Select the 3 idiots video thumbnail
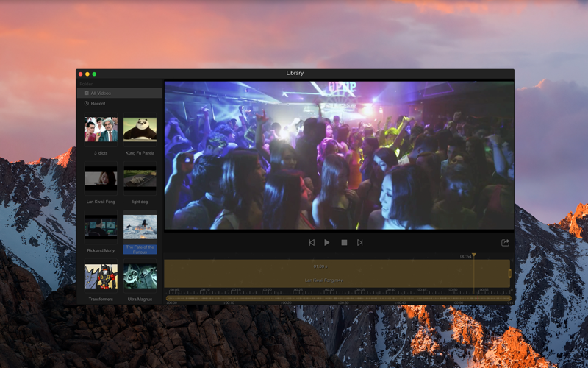This screenshot has height=368, width=588. (x=101, y=130)
